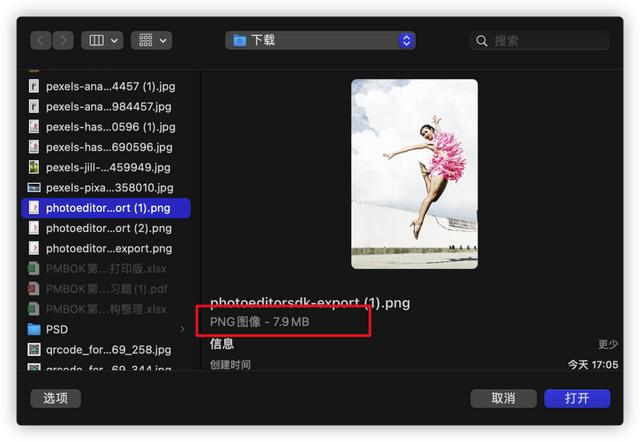Click the 下载 folder icon in path popup
The image size is (640, 442).
pyautogui.click(x=240, y=41)
